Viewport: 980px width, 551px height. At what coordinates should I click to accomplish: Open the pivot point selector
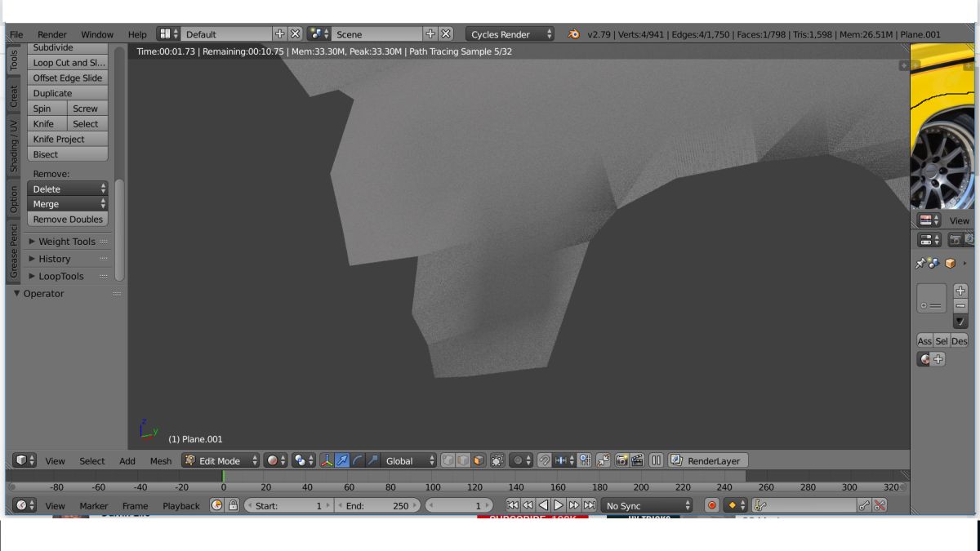coord(304,460)
